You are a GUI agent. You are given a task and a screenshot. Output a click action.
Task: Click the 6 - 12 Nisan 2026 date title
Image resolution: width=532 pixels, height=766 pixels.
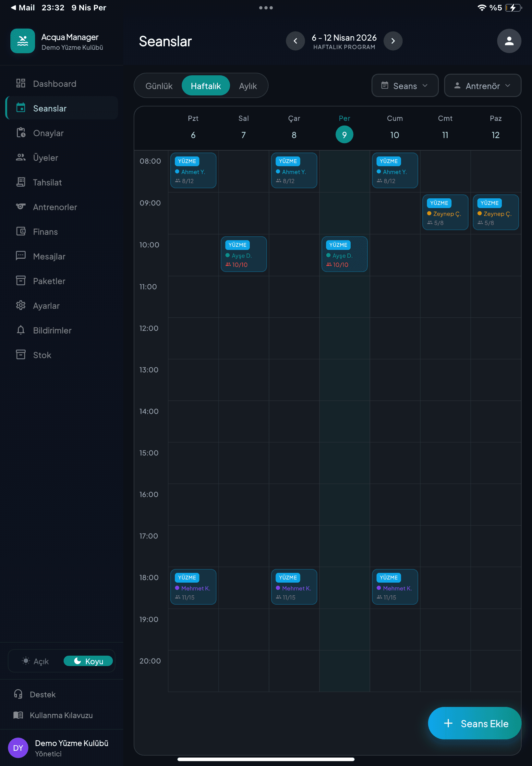coord(344,38)
